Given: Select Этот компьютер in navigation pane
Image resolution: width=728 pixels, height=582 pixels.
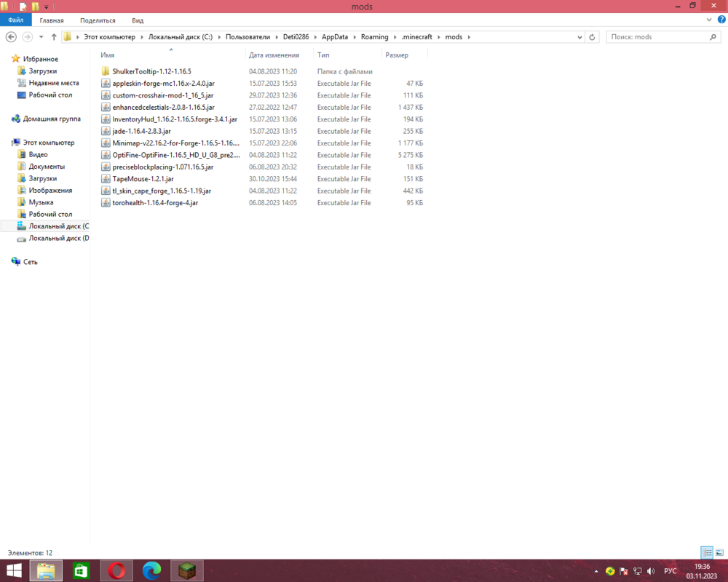Looking at the screenshot, I should click(49, 143).
